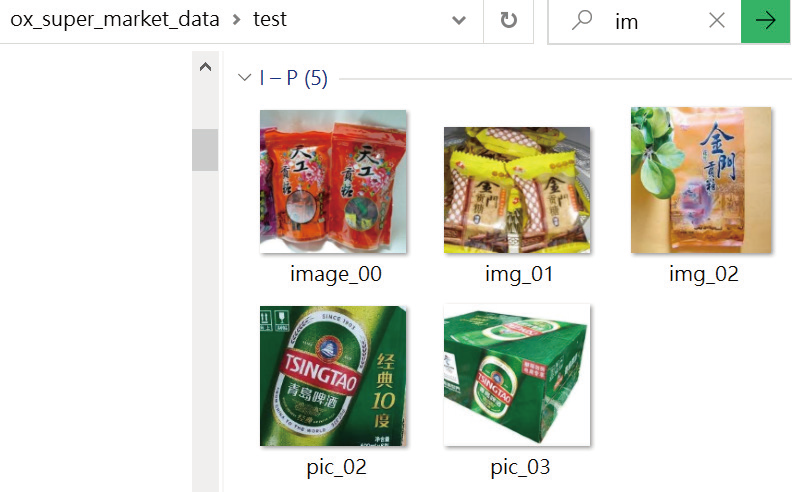Viewport: 799px width, 492px height.
Task: Open the address bar history dropdown
Action: [x=459, y=20]
